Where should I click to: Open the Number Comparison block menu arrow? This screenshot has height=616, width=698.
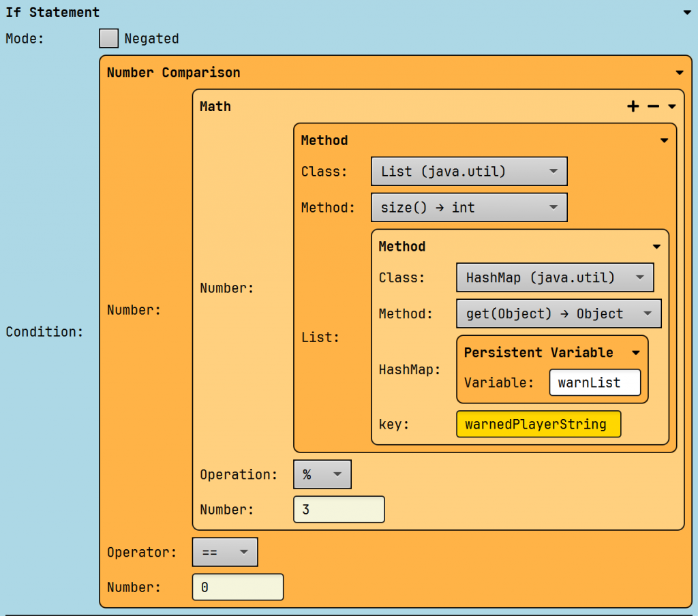pyautogui.click(x=680, y=73)
